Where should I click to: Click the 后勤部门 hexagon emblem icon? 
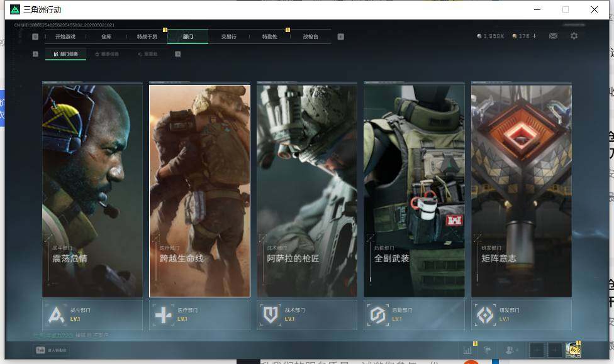tap(378, 315)
